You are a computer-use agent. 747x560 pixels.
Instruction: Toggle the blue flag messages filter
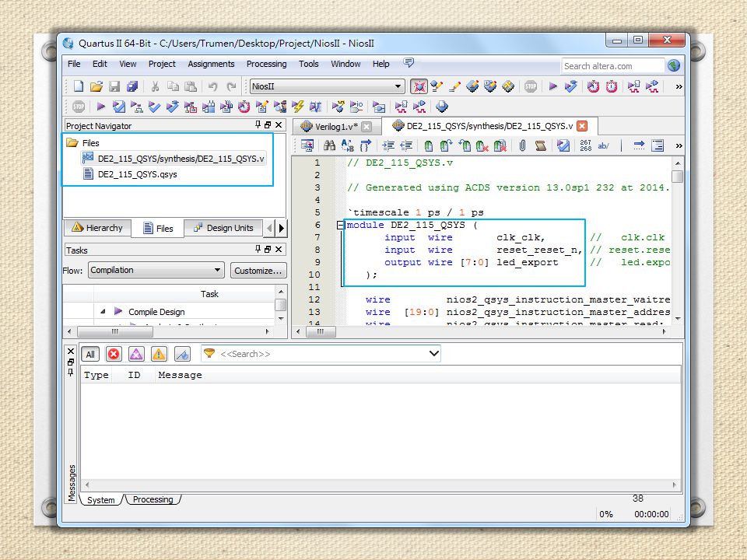click(x=182, y=354)
